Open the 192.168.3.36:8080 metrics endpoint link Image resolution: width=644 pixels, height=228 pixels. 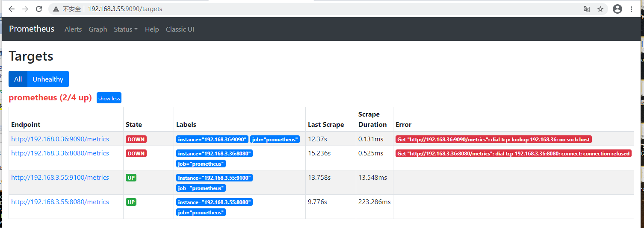point(60,153)
